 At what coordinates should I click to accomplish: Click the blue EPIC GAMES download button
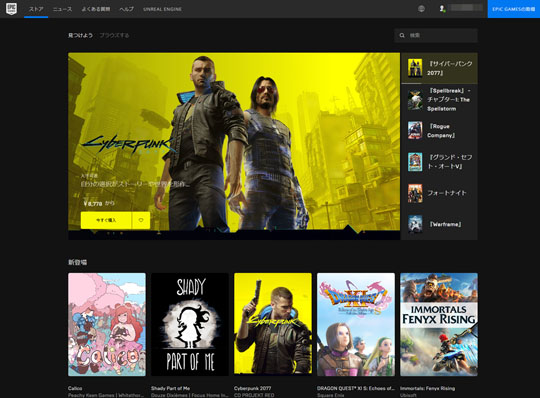(514, 9)
